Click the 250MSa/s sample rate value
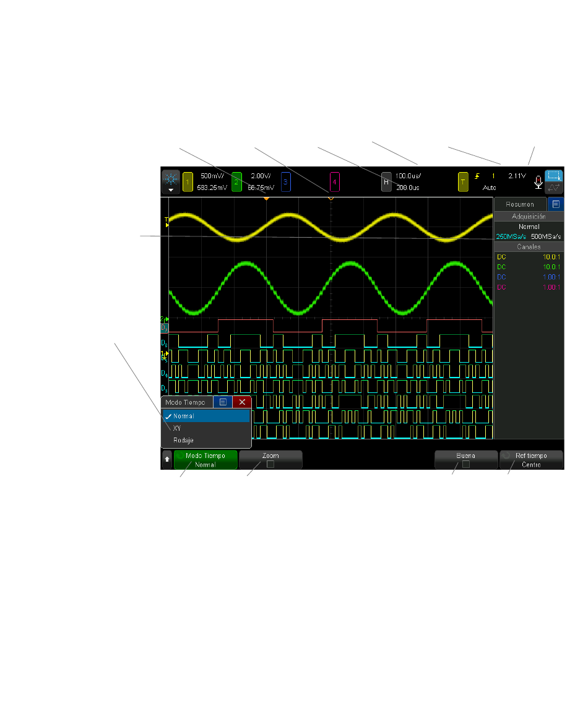The height and width of the screenshot is (721, 588). click(511, 237)
